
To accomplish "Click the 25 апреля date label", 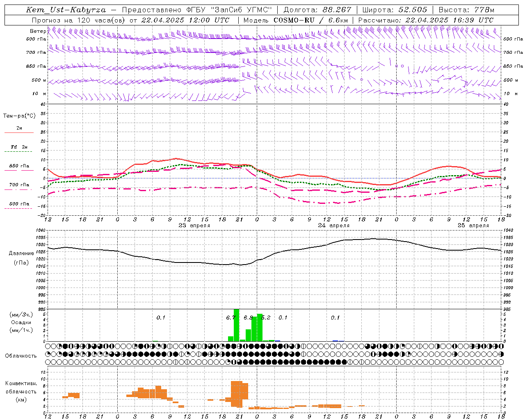I will pyautogui.click(x=473, y=226).
